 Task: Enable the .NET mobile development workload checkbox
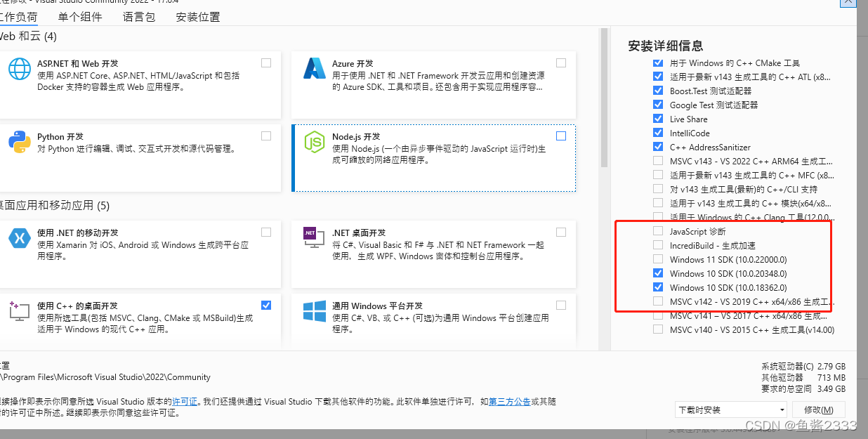coord(266,232)
